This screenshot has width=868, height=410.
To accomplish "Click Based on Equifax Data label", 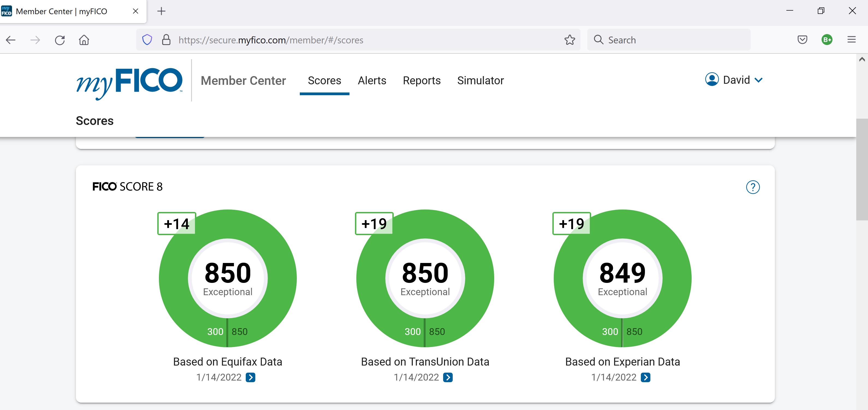I will click(228, 362).
